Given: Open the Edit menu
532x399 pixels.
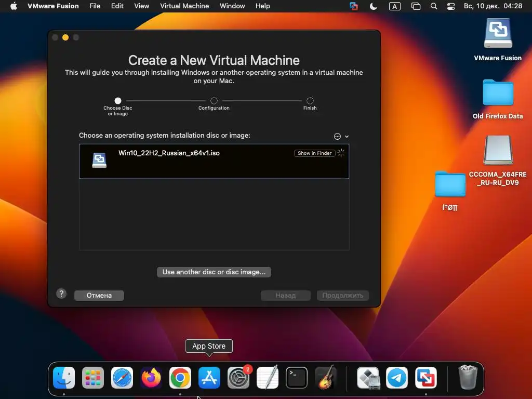Looking at the screenshot, I should point(117,6).
